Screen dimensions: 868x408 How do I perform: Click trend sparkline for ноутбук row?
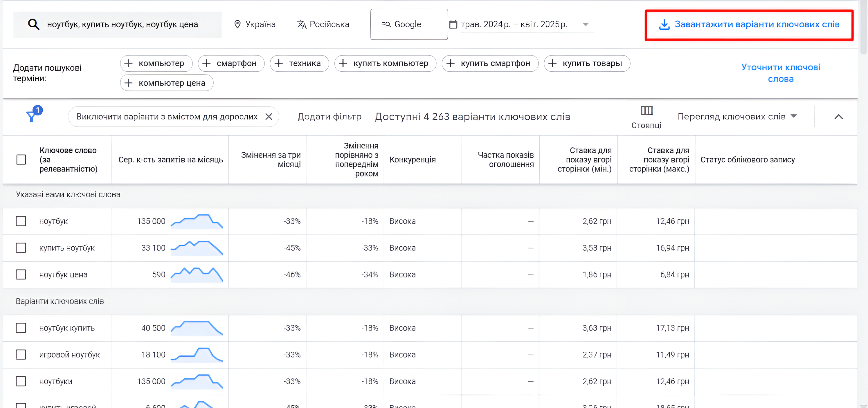coord(197,221)
